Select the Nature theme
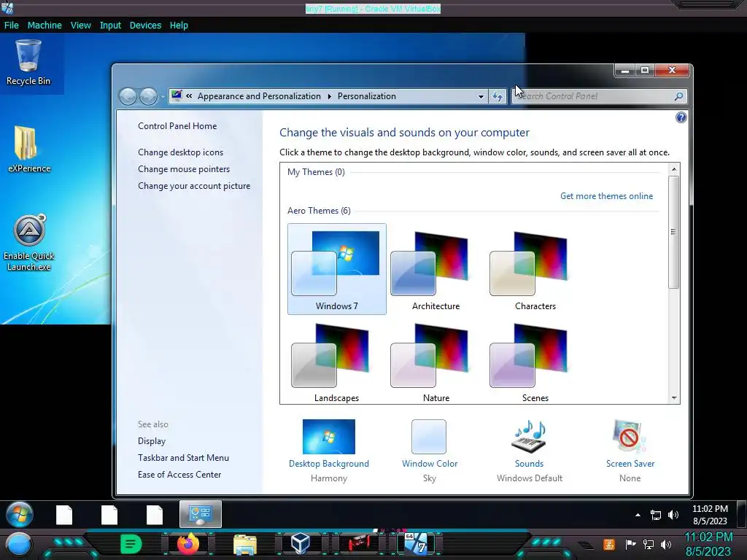This screenshot has height=560, width=747. (x=436, y=363)
